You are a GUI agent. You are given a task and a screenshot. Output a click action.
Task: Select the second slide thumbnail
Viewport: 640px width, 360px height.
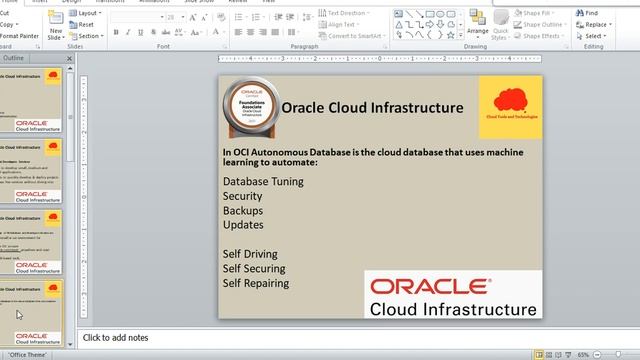[31, 171]
